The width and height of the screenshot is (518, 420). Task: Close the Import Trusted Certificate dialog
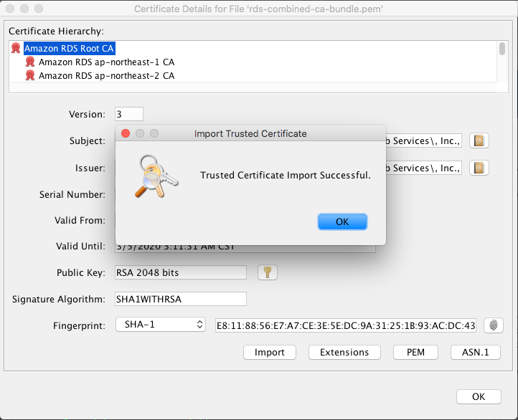pyautogui.click(x=126, y=133)
